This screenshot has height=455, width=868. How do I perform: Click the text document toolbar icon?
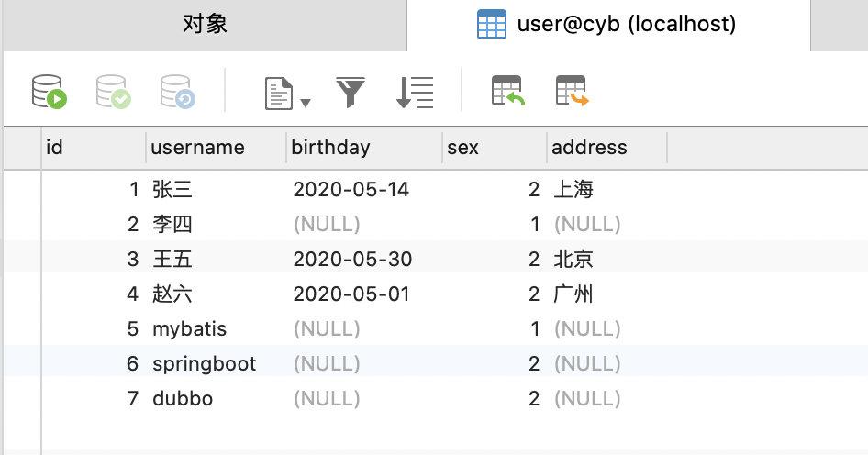point(278,93)
